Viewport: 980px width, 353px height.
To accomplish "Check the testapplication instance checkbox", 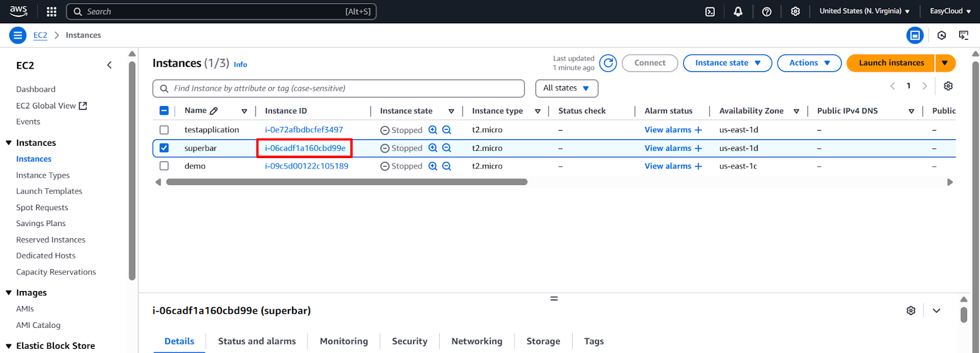I will tap(164, 130).
